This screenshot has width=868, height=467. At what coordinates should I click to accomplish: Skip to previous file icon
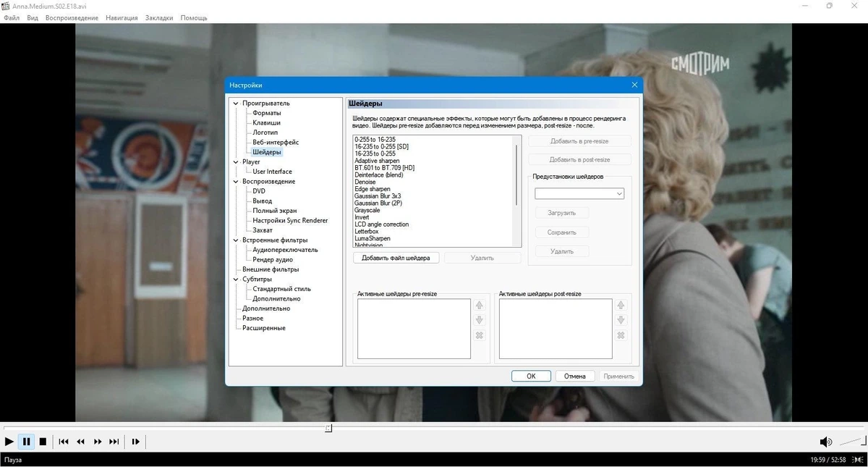(64, 442)
